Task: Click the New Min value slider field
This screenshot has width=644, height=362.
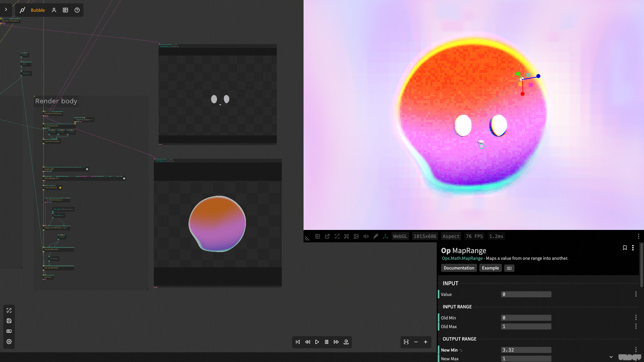Action: pos(526,350)
